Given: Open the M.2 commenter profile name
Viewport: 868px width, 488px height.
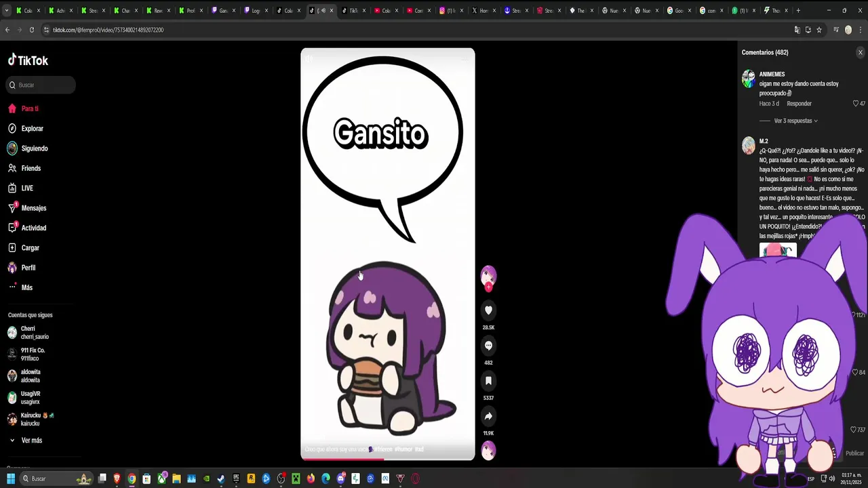Looking at the screenshot, I should (x=764, y=141).
